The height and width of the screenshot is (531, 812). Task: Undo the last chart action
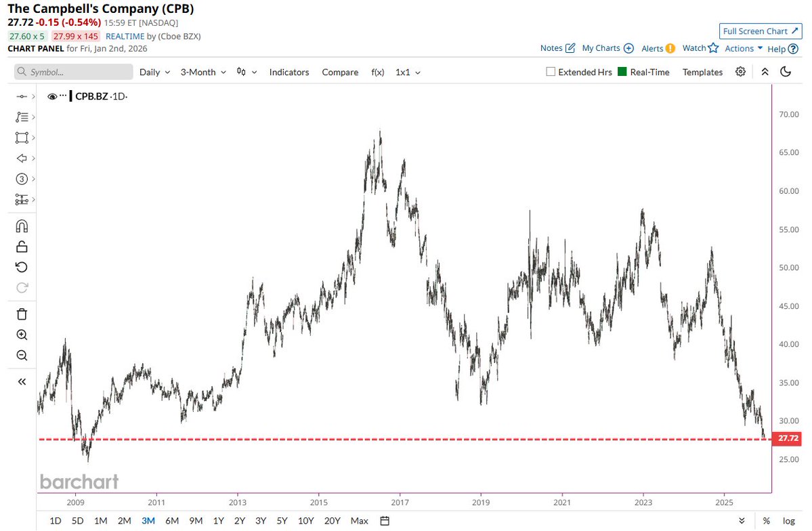point(21,267)
